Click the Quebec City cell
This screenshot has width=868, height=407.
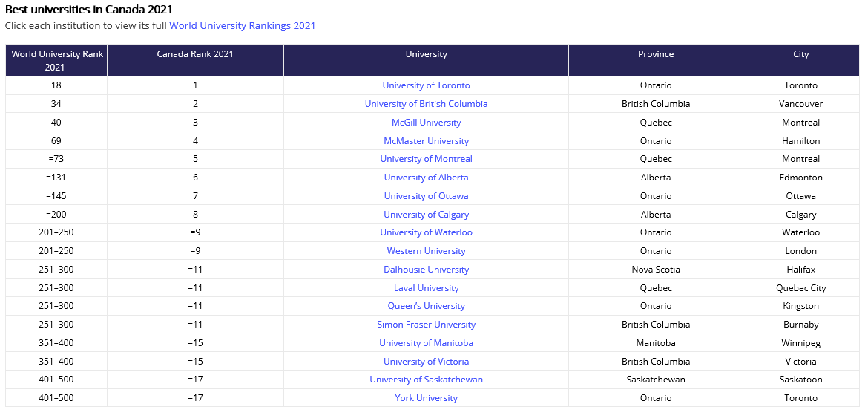tap(801, 287)
